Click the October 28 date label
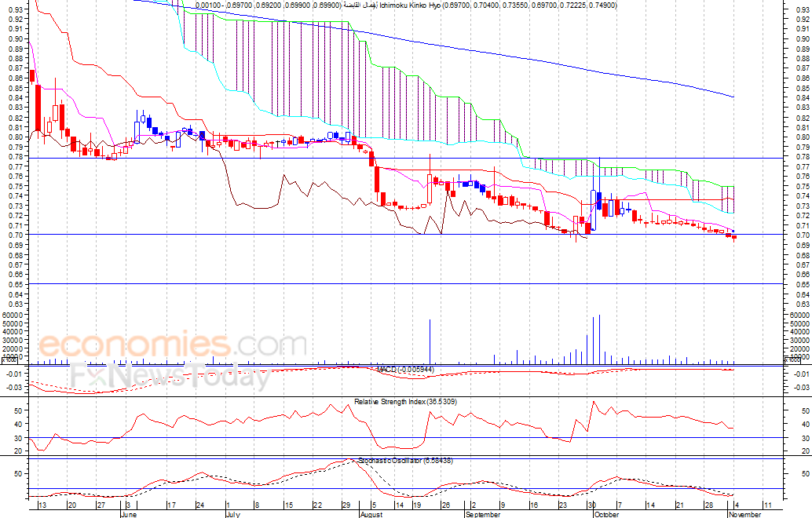This screenshot has width=812, height=518. pos(709,505)
